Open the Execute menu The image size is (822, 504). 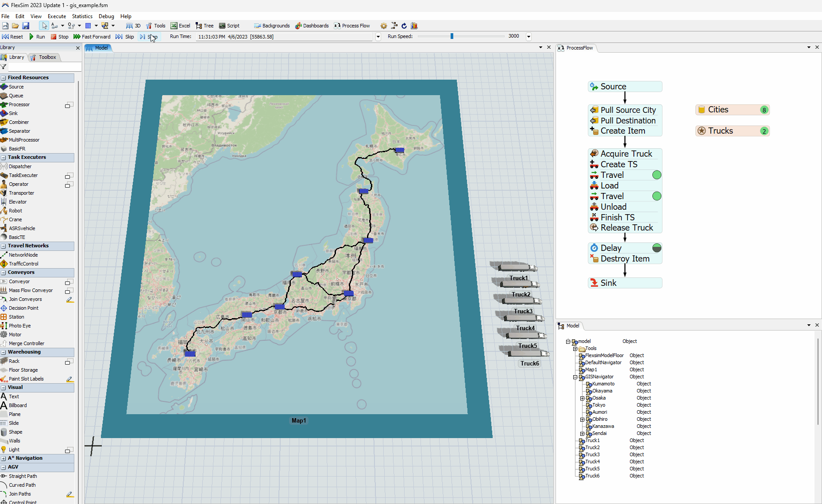(57, 16)
